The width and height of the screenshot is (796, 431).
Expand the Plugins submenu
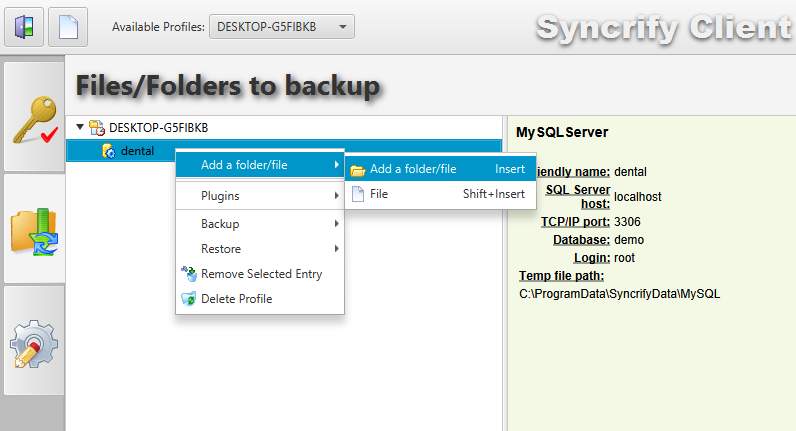260,196
